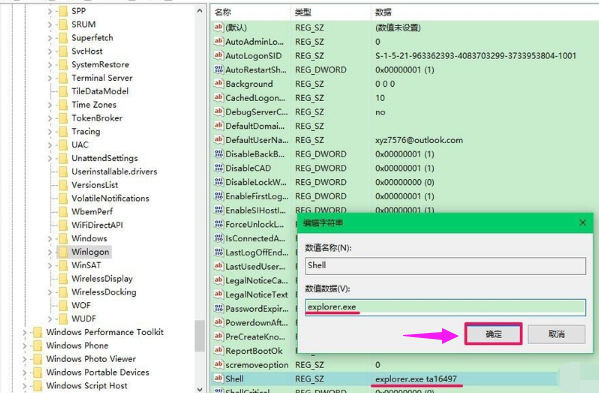
Task: Click the string icon of Background value
Action: [x=219, y=83]
